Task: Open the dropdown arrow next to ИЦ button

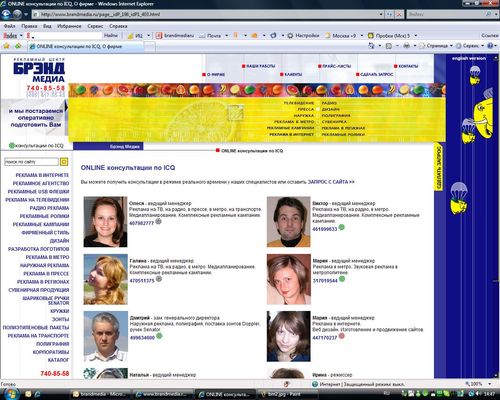Action: [x=149, y=35]
